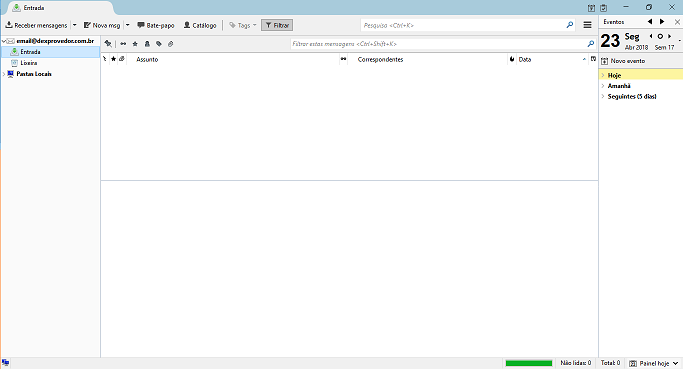683x369 pixels.
Task: Open the Nova msg dropdown arrow
Action: point(128,25)
